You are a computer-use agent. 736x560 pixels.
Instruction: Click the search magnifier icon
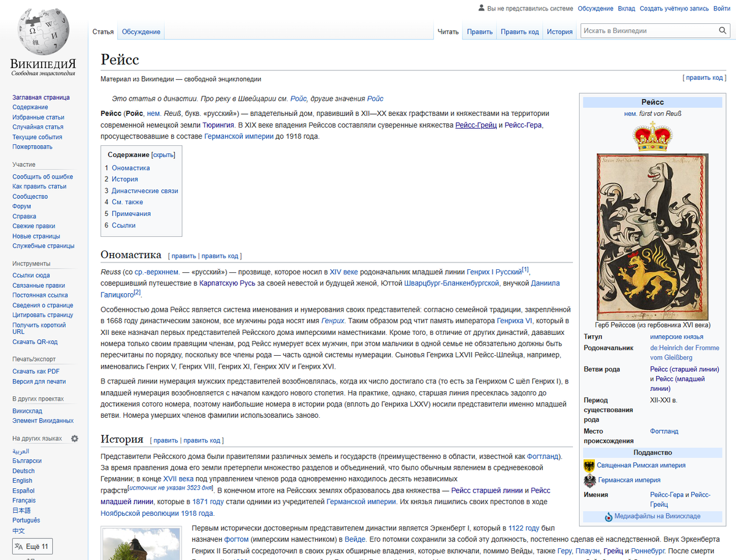723,31
